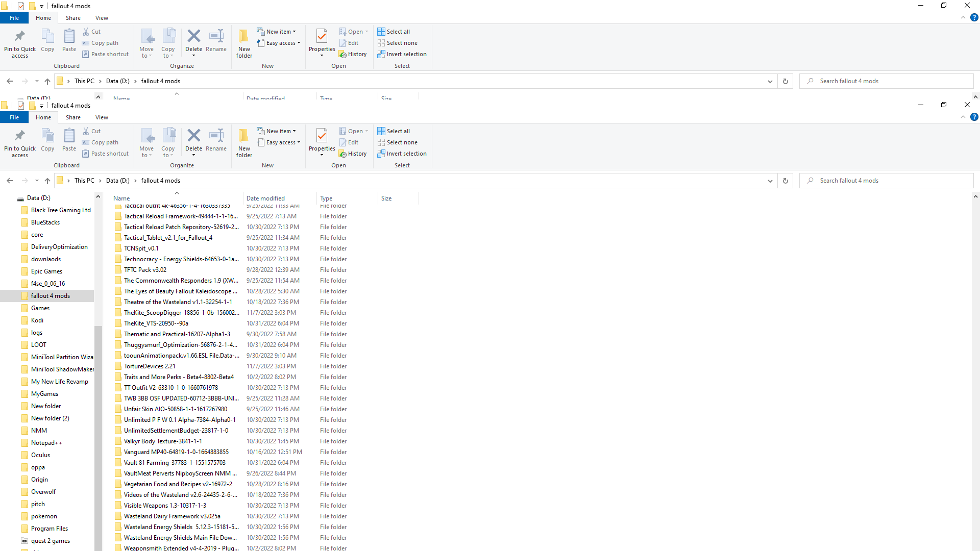
Task: Open Properties in lower window ribbon
Action: [x=322, y=142]
